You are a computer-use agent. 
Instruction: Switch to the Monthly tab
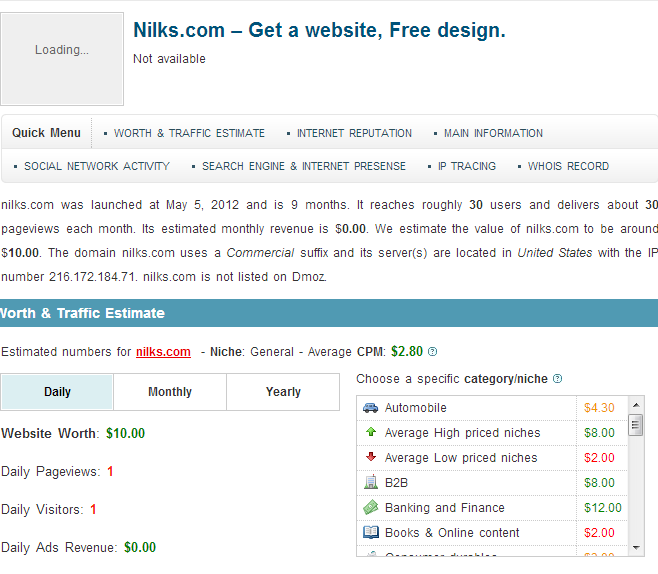pyautogui.click(x=170, y=392)
